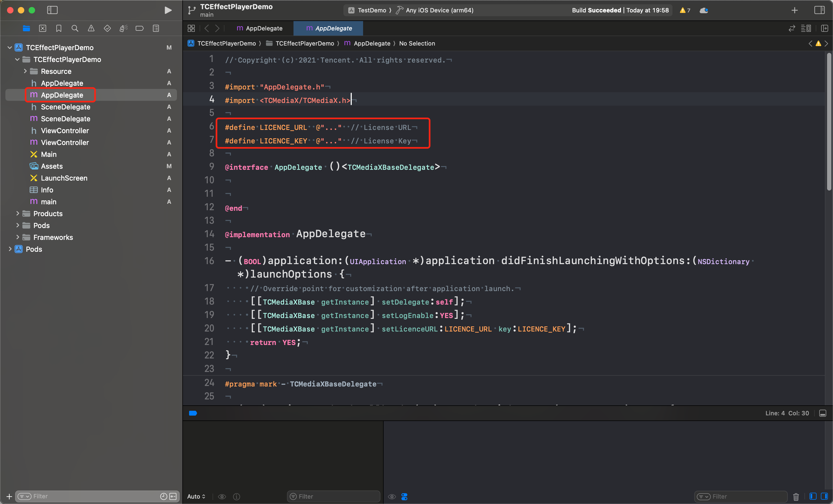Open the LaunchScreen storyboard
Screen dimensions: 833x504
click(91, 178)
